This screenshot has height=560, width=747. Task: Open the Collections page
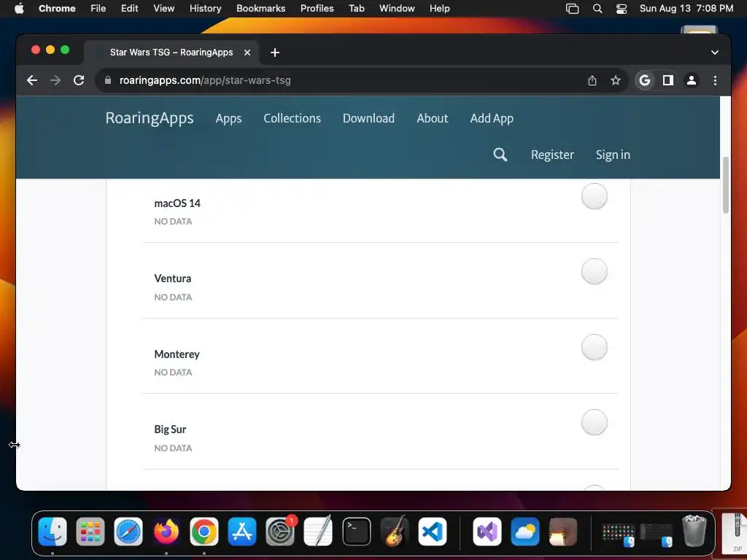pyautogui.click(x=292, y=118)
